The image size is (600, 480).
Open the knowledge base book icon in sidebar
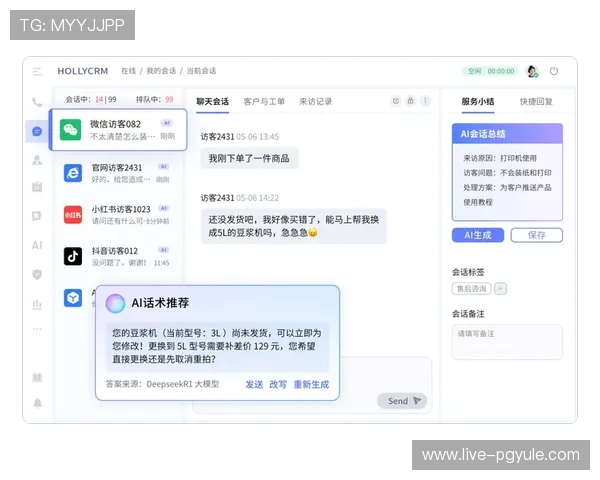pos(37,377)
